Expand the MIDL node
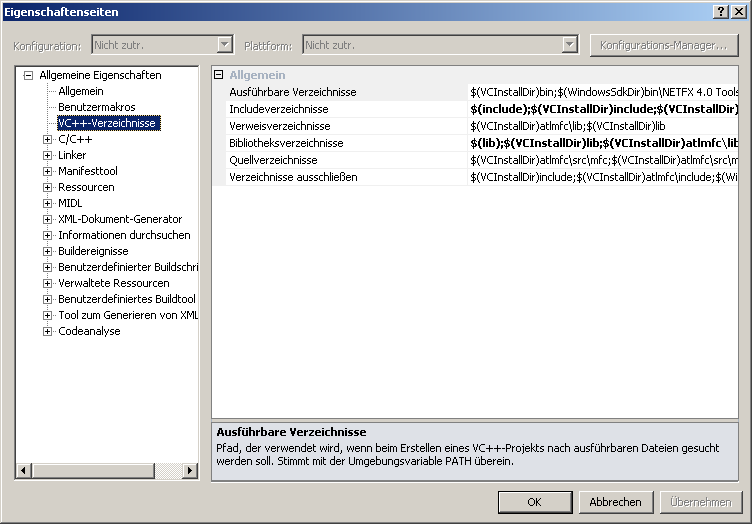Image resolution: width=752 pixels, height=524 pixels. pos(47,203)
